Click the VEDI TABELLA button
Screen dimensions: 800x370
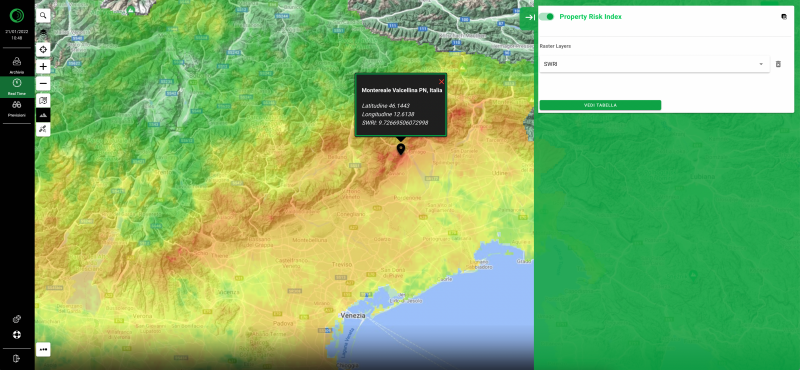pyautogui.click(x=600, y=105)
